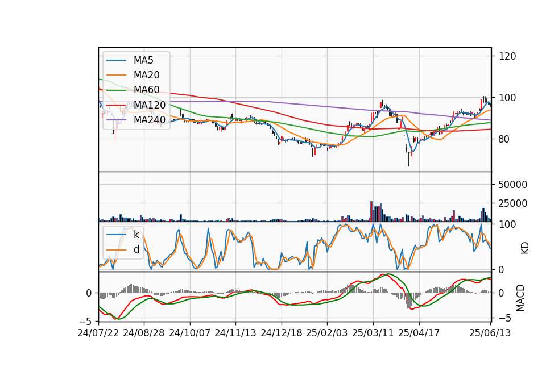Click the blue MA5 legend line sample

click(x=116, y=60)
